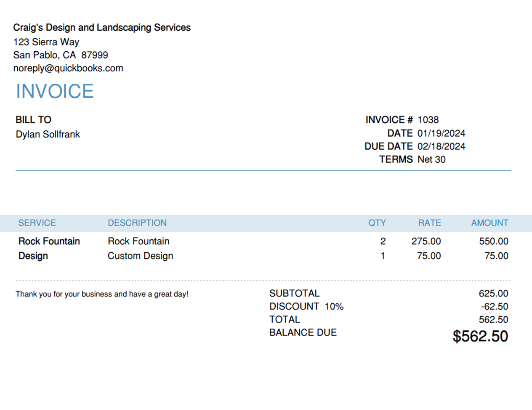
Task: Click the DESCRIPTION column header
Action: [137, 223]
